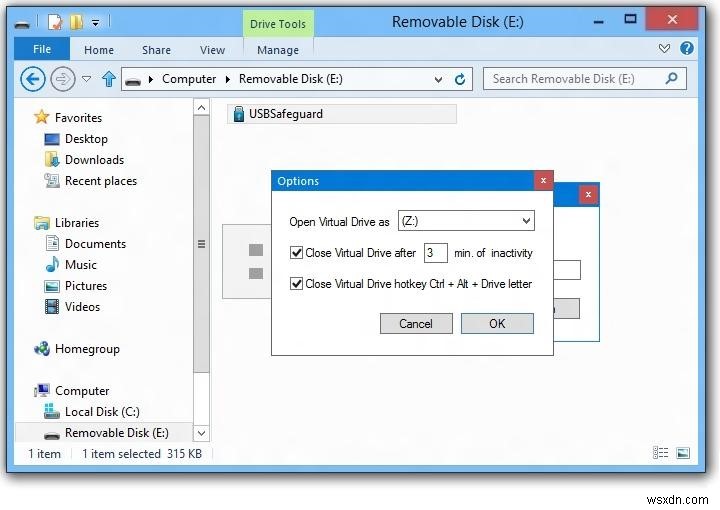The height and width of the screenshot is (510, 720).
Task: Open the Explorer Help icon
Action: pyautogui.click(x=686, y=48)
